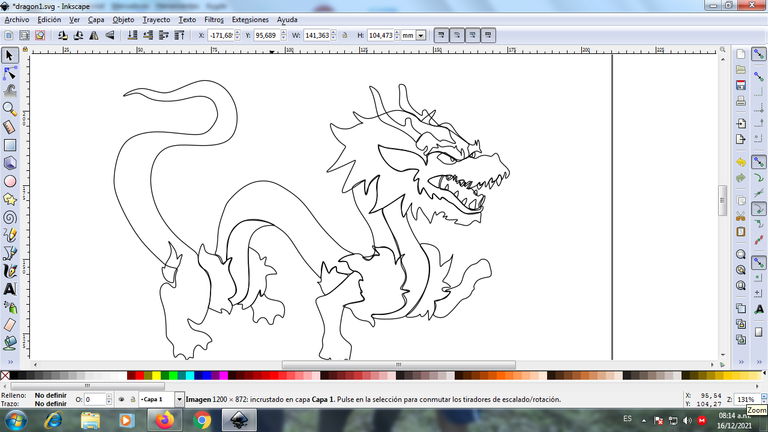This screenshot has height=432, width=768.
Task: Click the Paste clipboard icon
Action: [741, 232]
